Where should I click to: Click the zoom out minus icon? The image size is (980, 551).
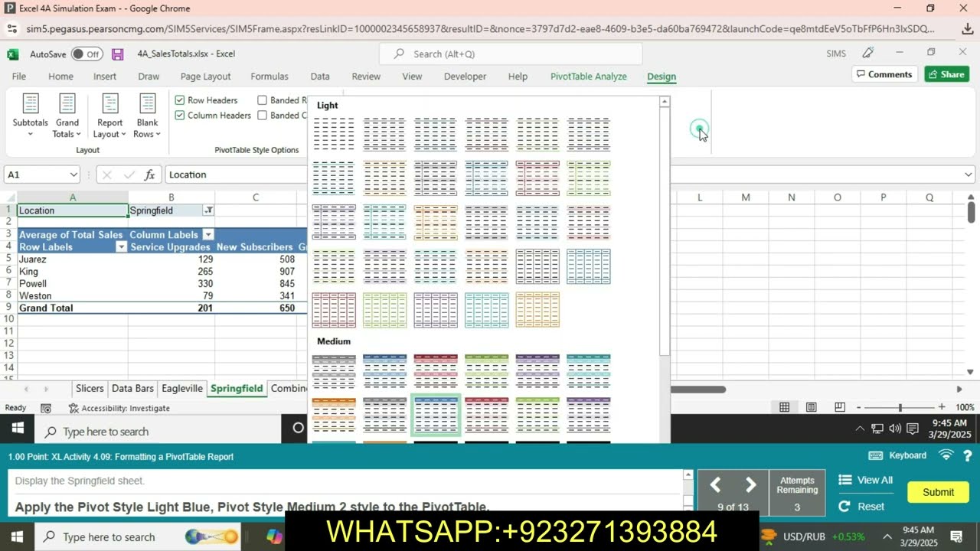[858, 408]
